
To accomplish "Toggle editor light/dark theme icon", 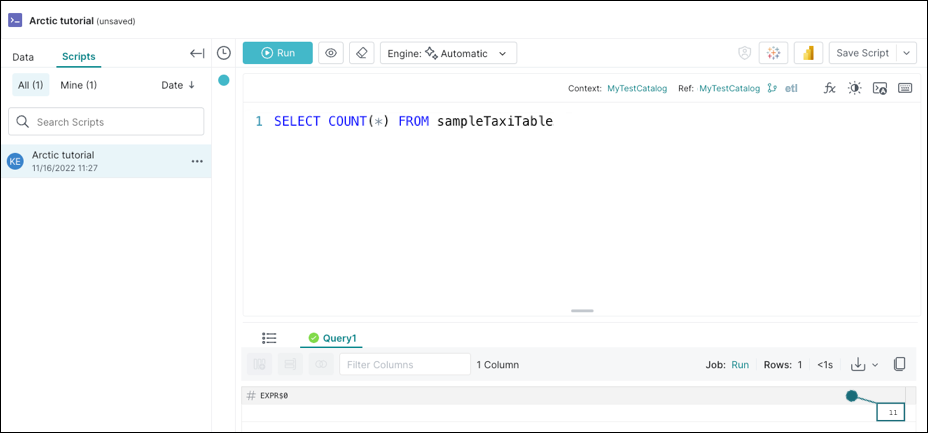I will [854, 88].
